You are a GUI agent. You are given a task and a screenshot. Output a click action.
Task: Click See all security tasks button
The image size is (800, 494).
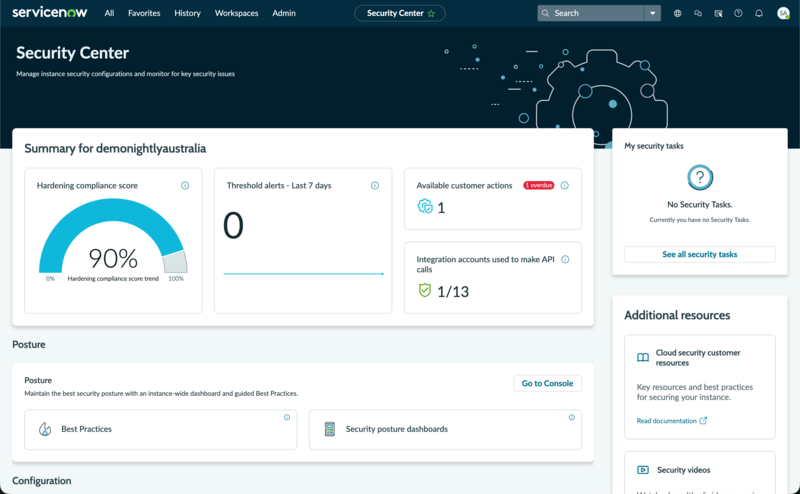[x=700, y=254]
